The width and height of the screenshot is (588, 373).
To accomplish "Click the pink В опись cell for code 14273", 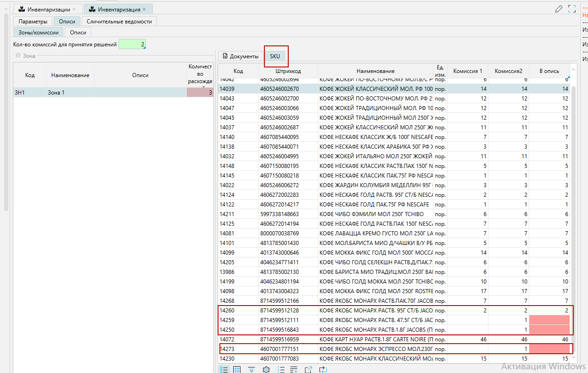I will coord(549,349).
